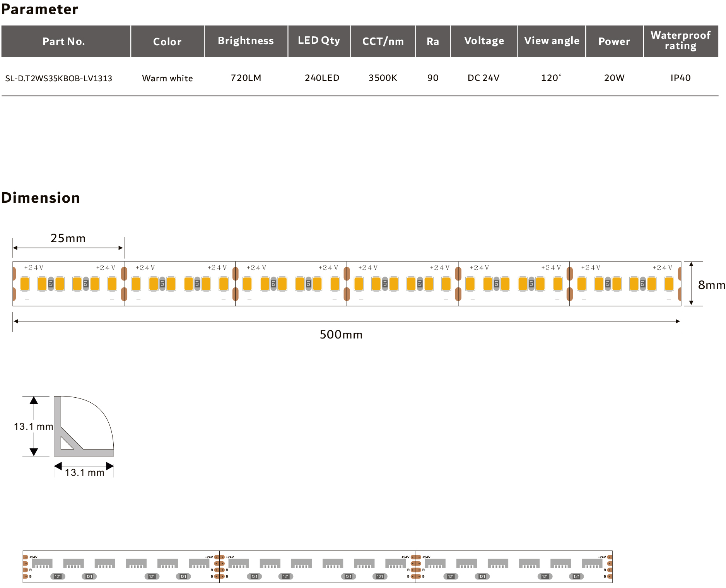The image size is (726, 588).
Task: Select the Part No. column header
Action: pyautogui.click(x=64, y=41)
